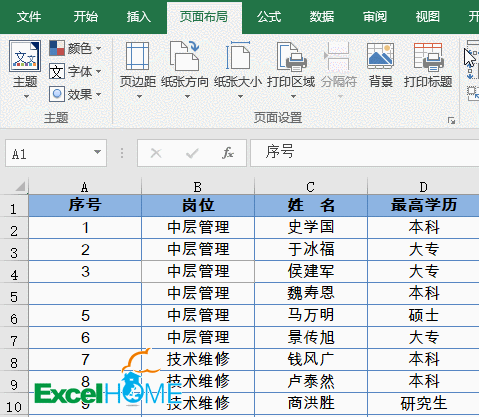Click the 纸张大小 paper size icon
The height and width of the screenshot is (417, 479).
click(x=238, y=56)
